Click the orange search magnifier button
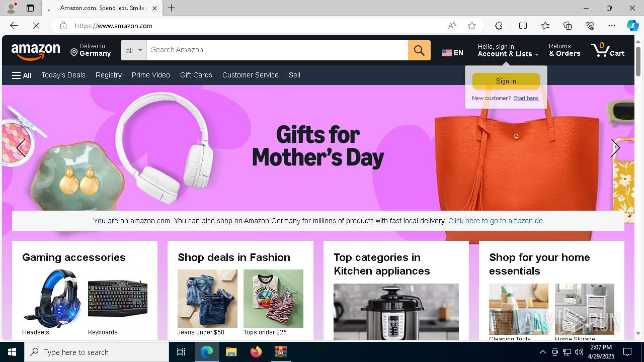Screen dimensions: 644x362 pos(419,50)
